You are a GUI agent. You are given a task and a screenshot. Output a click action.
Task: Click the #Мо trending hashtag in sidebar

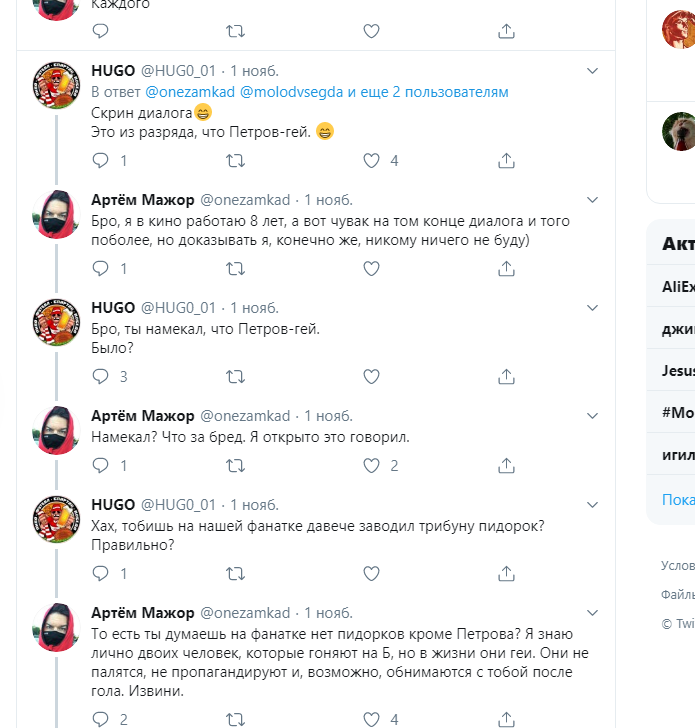tap(677, 412)
